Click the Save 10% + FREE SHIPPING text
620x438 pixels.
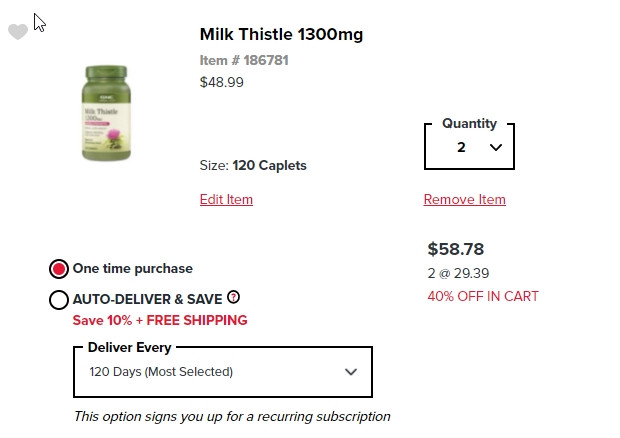[x=160, y=320]
